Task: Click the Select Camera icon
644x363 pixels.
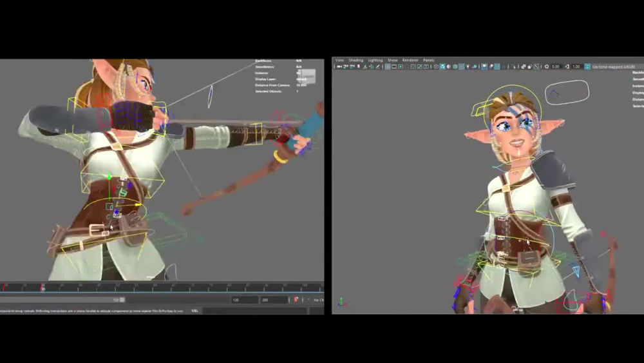Action: [x=339, y=66]
